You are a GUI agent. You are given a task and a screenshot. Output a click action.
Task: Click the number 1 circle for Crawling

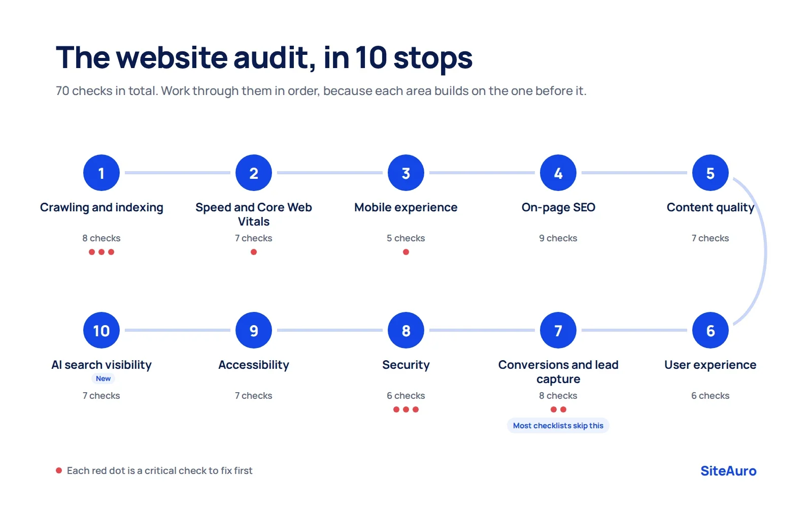coord(101,173)
